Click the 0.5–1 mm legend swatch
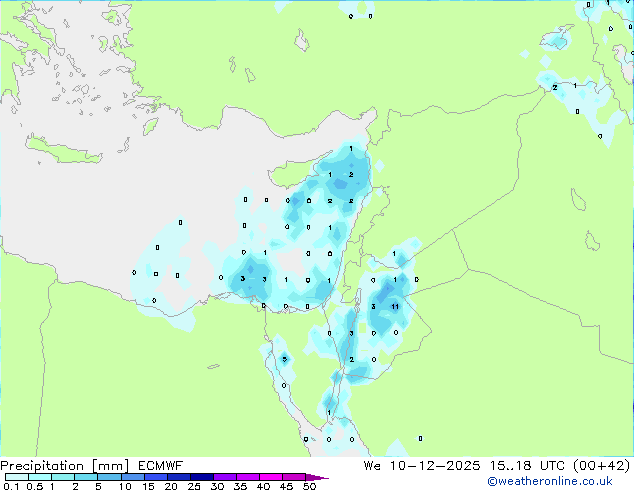The image size is (634, 490). click(40, 477)
